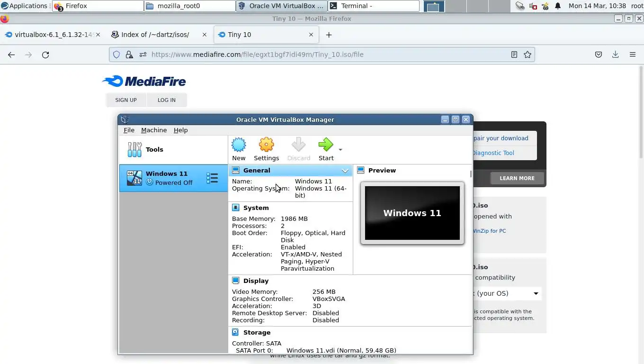Open the Machine menu in VirtualBox
This screenshot has width=644, height=364.
click(x=154, y=130)
